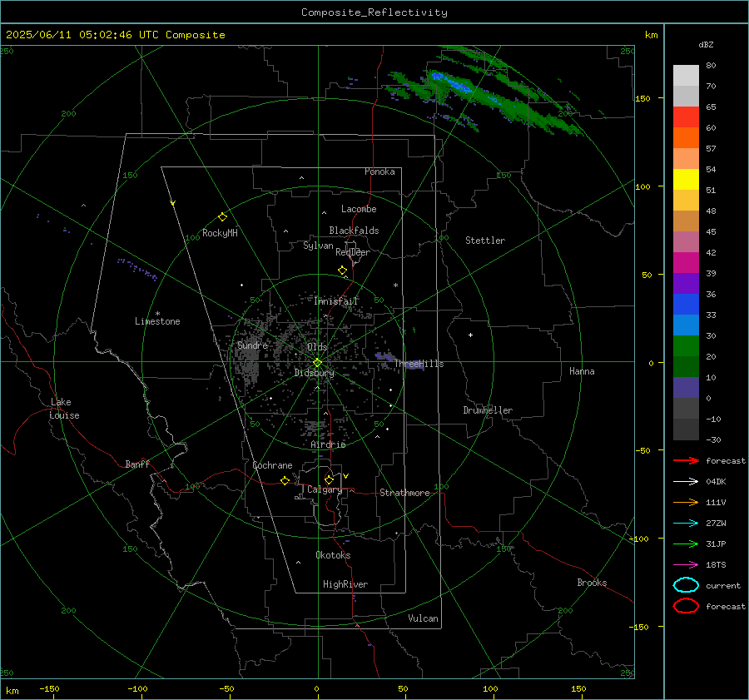Image resolution: width=749 pixels, height=700 pixels.
Task: Click the magenta 18TS arrow legend
Action: click(686, 565)
